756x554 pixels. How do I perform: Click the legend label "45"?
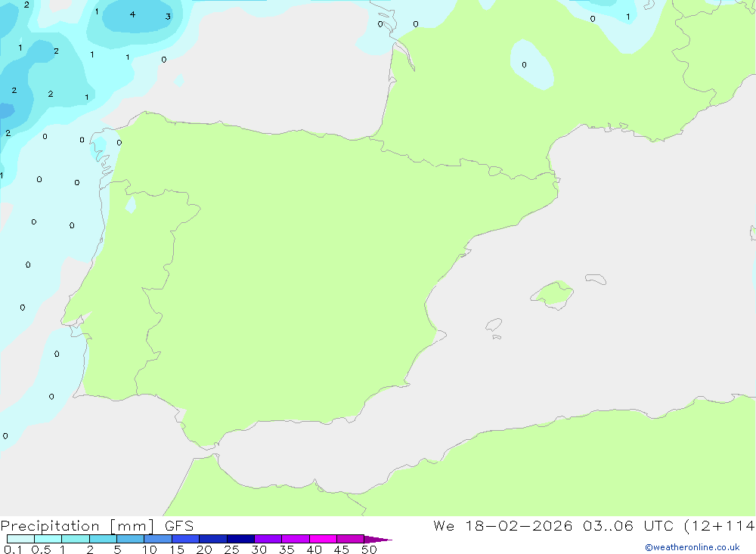click(x=342, y=549)
